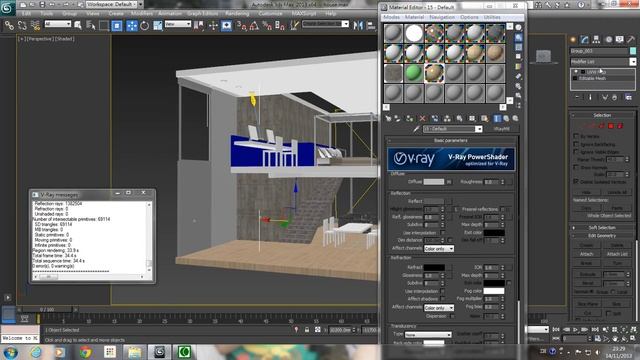Screen dimensions: 640x360
Task: Expand the Soft Selection rollout
Action: point(602,228)
